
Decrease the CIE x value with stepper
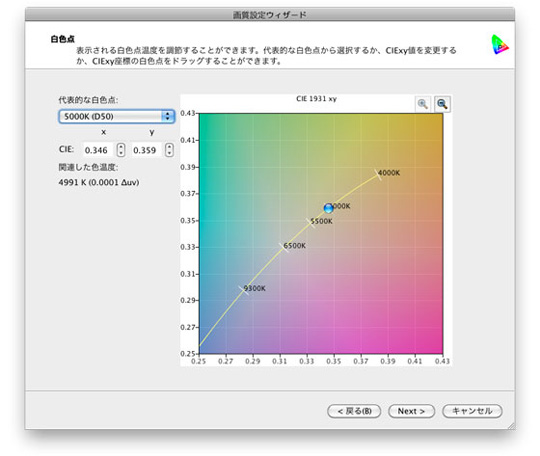(x=121, y=153)
